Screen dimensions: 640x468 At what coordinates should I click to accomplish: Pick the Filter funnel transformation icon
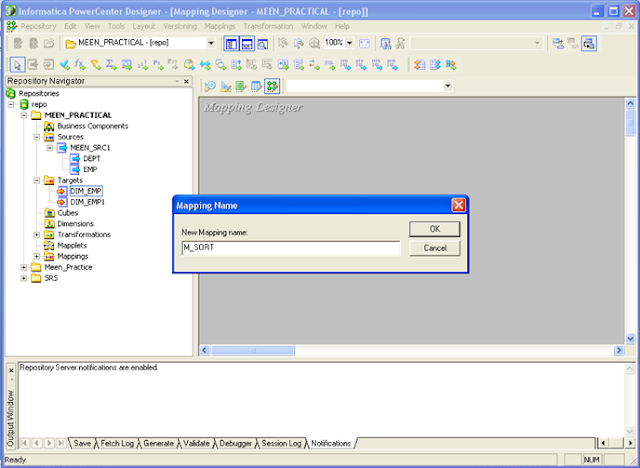pos(96,64)
